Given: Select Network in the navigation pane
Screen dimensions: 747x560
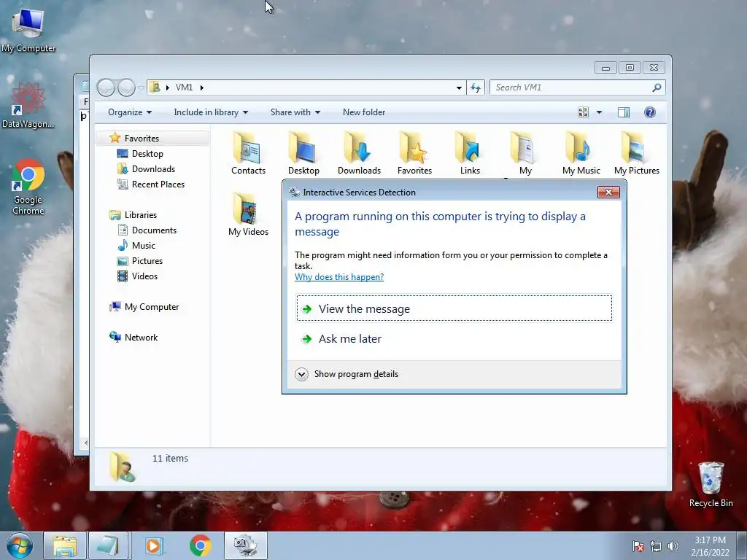Looking at the screenshot, I should pyautogui.click(x=141, y=337).
